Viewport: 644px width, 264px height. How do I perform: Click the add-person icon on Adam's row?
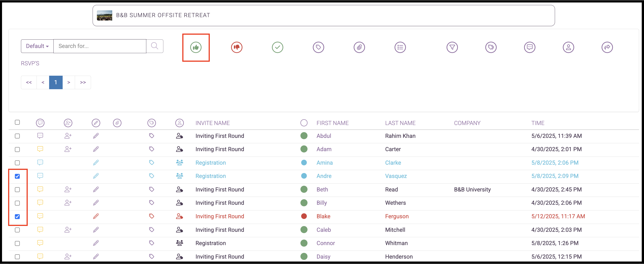pyautogui.click(x=68, y=149)
